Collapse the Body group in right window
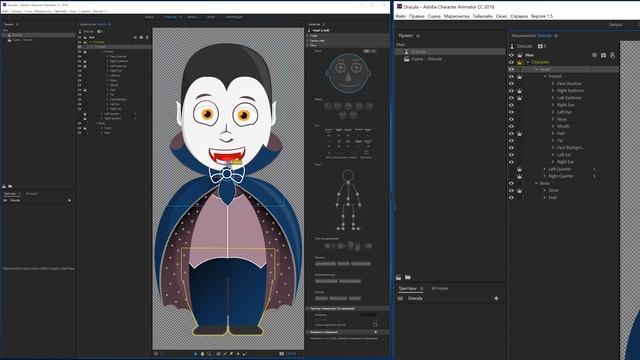Viewport: 640px width, 360px height. pyautogui.click(x=536, y=183)
